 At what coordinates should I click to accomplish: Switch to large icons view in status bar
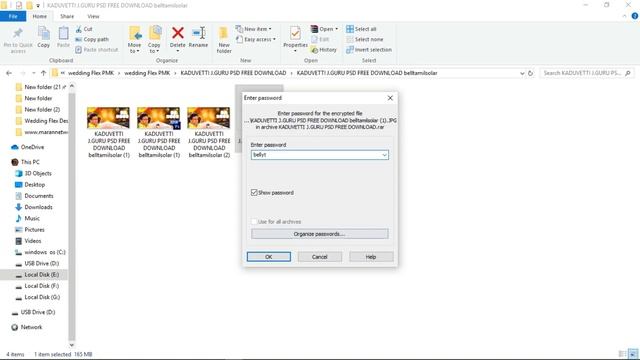[x=633, y=354]
